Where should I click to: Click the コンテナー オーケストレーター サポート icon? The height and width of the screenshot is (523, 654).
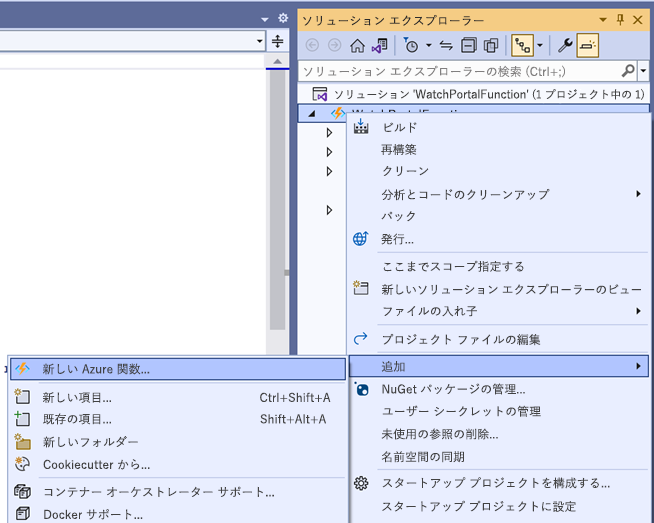tap(23, 492)
